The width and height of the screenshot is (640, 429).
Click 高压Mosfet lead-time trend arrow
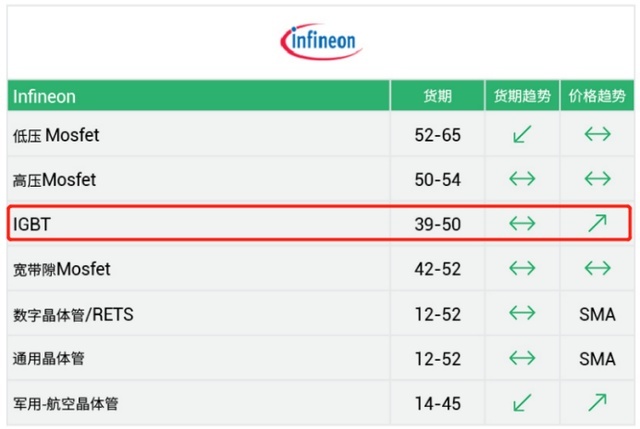[522, 178]
